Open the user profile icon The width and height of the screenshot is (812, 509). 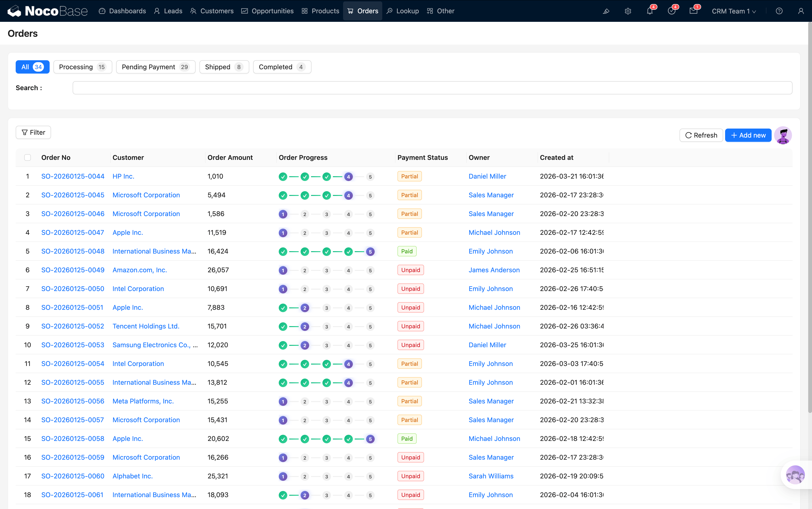801,11
